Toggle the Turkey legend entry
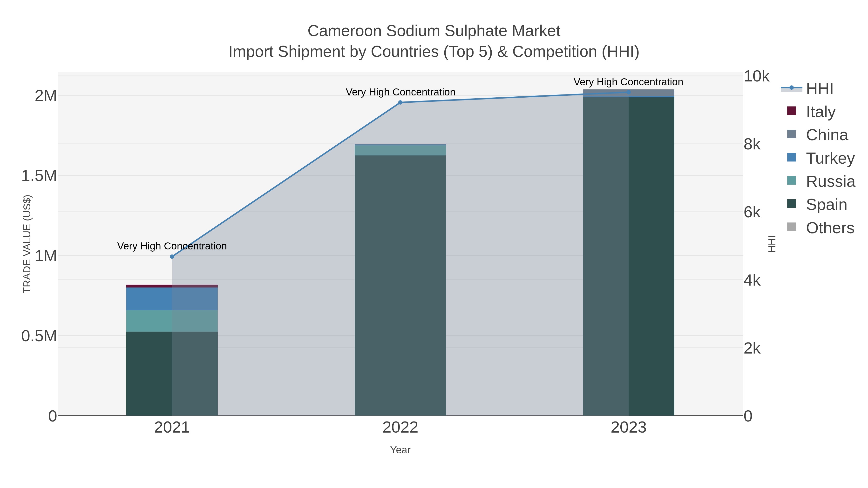 click(821, 158)
